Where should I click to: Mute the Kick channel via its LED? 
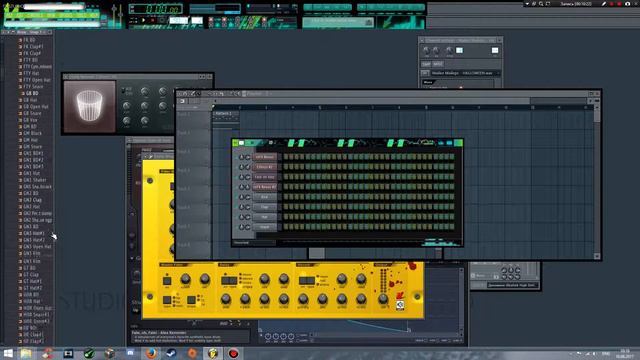coord(236,197)
